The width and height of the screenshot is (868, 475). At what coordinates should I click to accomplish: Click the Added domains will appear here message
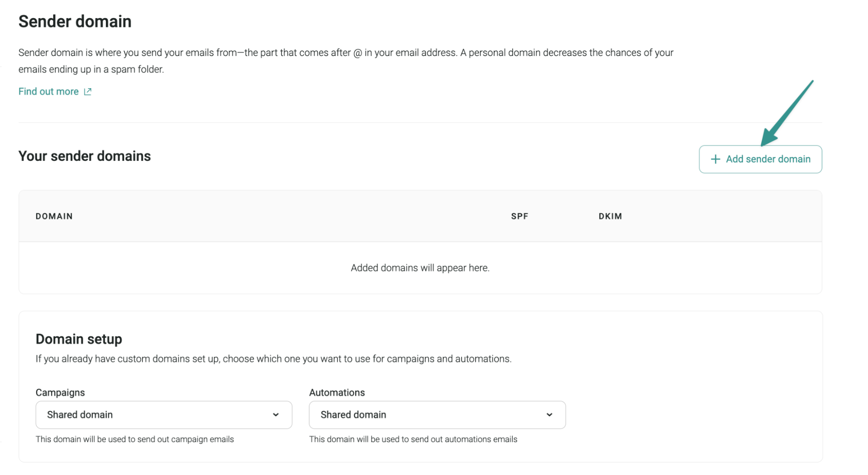tap(419, 268)
